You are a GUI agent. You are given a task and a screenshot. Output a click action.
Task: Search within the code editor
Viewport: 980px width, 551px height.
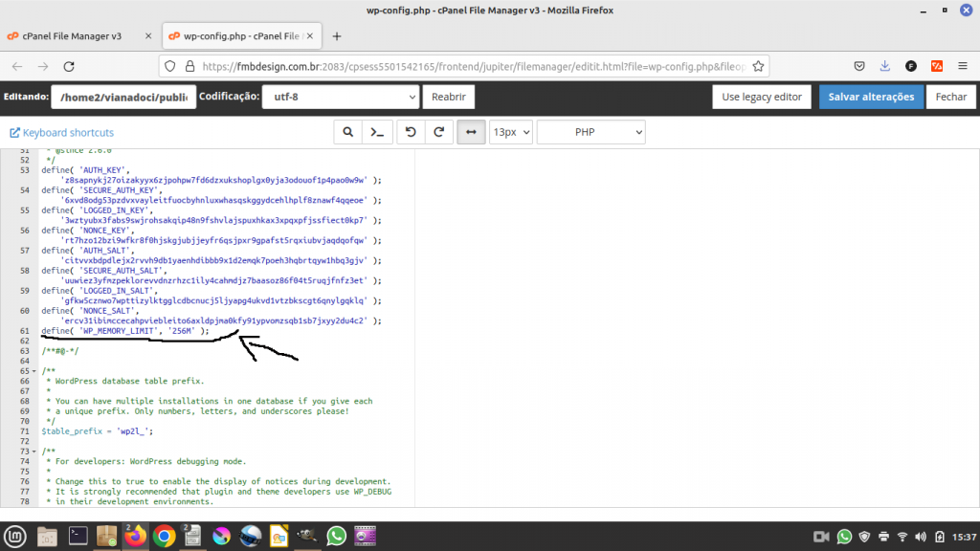coord(348,131)
